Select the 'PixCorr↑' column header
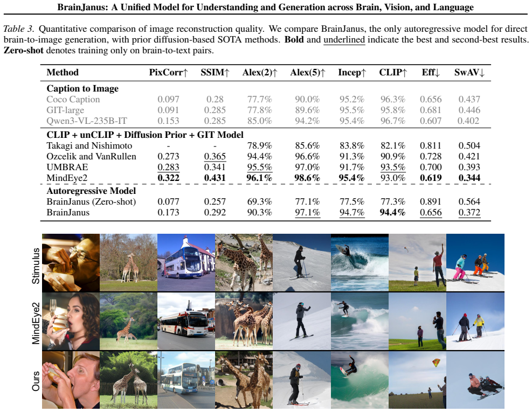532x412 pixels. click(x=168, y=72)
